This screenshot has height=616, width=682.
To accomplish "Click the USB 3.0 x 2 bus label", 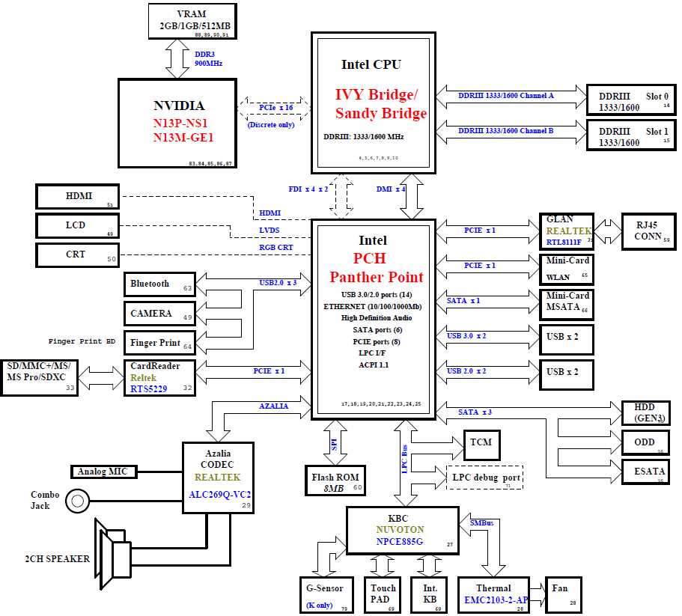I will [466, 335].
